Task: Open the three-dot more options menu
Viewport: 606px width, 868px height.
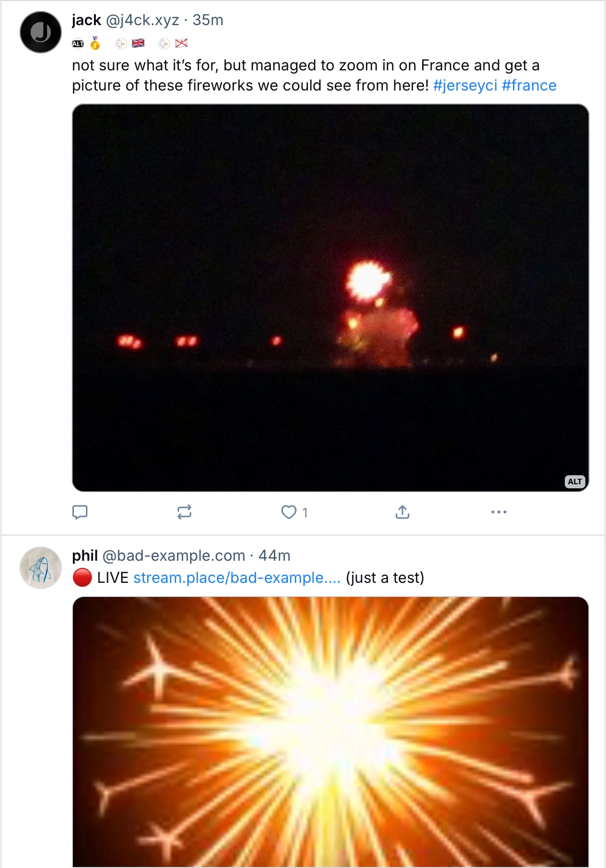Action: coord(499,512)
